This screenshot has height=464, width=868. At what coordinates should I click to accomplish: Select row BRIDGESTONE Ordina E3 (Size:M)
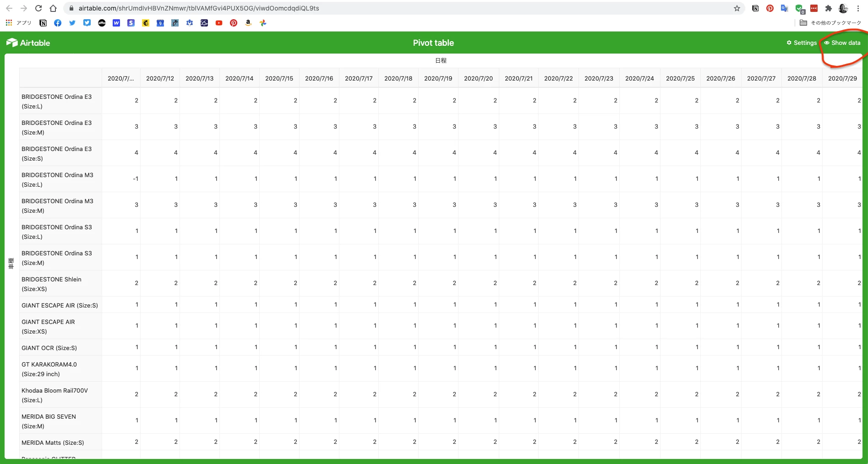point(60,127)
